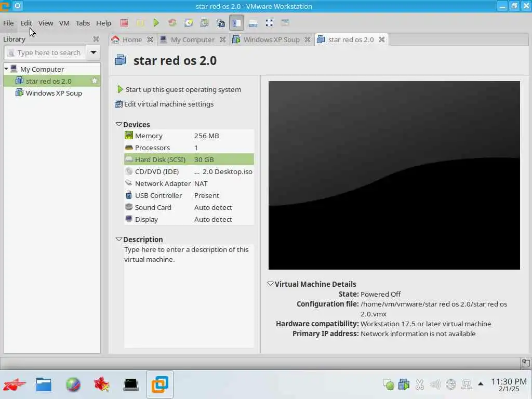Click the red Power Off toolbar icon

(x=124, y=23)
